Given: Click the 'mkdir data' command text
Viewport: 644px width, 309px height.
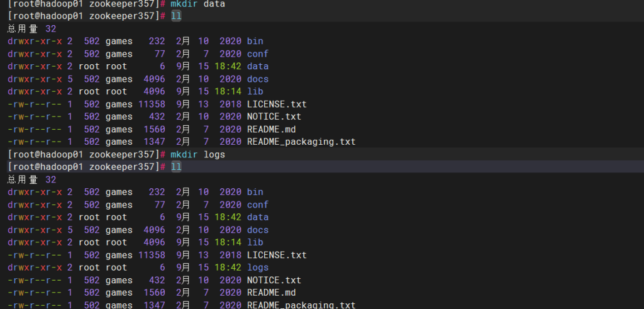Looking at the screenshot, I should (197, 4).
